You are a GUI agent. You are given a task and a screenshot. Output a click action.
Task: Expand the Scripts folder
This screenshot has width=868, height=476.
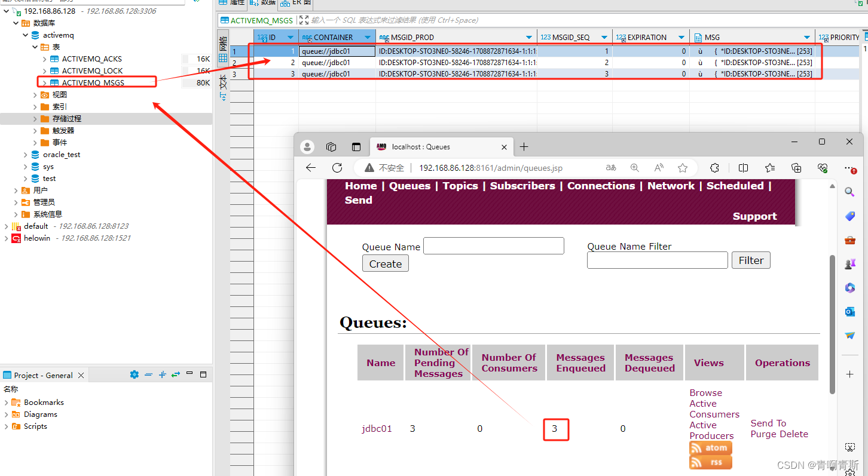(x=7, y=426)
